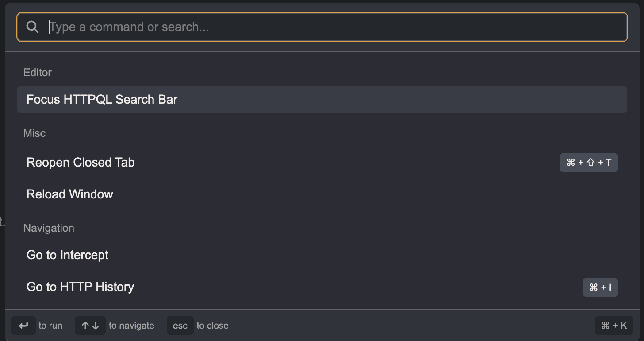
Task: Click the esc key badge
Action: coord(180,325)
